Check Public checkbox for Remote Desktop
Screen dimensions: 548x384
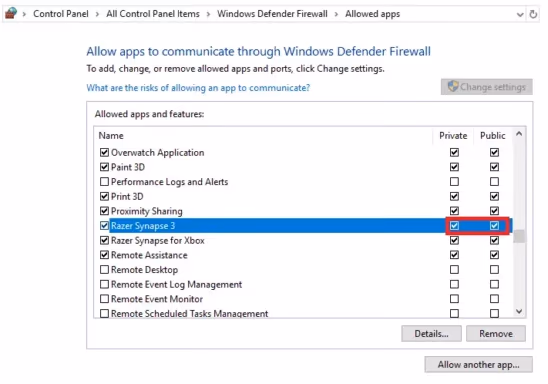click(494, 270)
